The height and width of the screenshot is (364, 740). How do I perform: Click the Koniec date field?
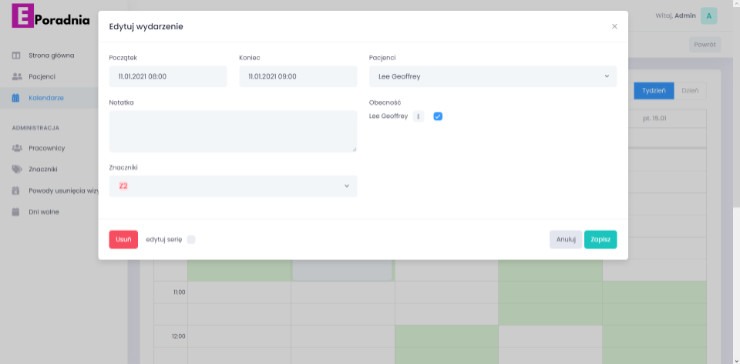tap(298, 76)
